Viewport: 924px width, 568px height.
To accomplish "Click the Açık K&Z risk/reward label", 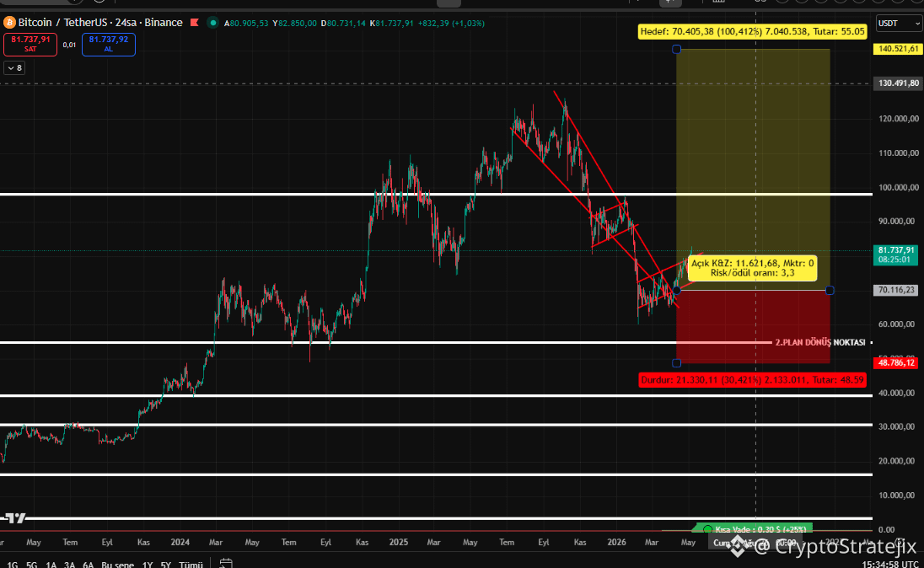I will [x=753, y=268].
